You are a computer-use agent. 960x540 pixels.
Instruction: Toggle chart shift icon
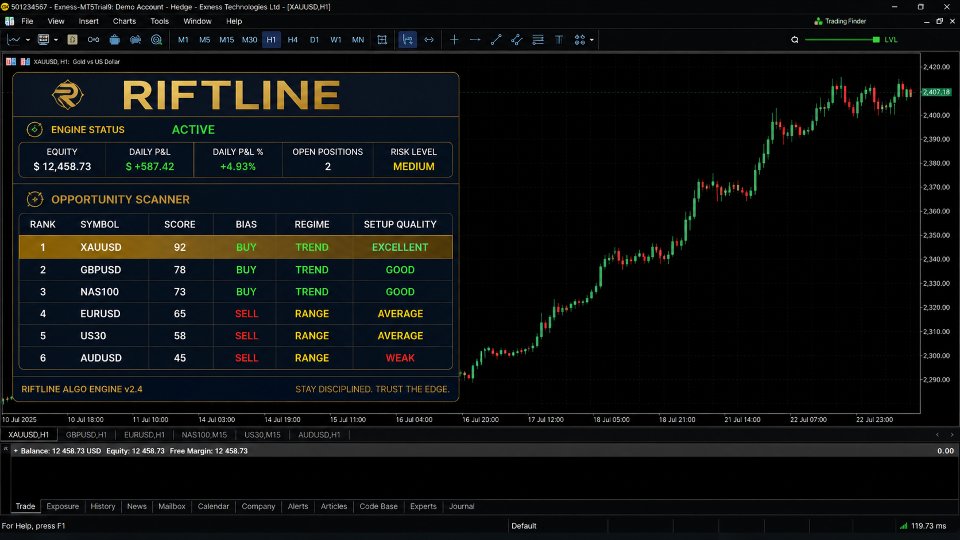pyautogui.click(x=407, y=40)
